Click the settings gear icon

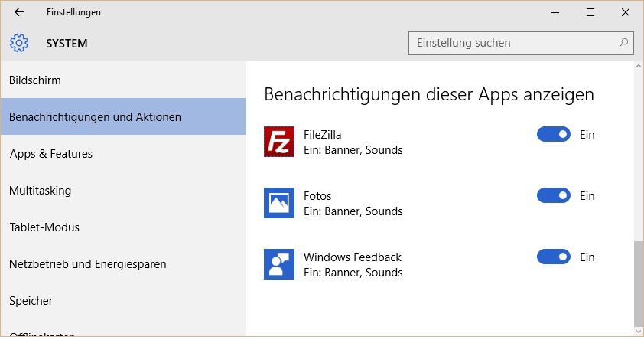pos(19,43)
